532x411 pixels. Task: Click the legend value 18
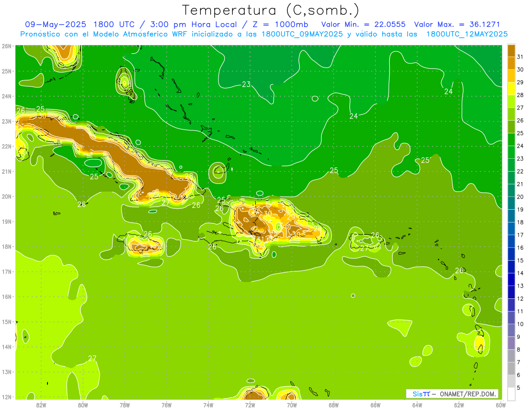coord(520,222)
